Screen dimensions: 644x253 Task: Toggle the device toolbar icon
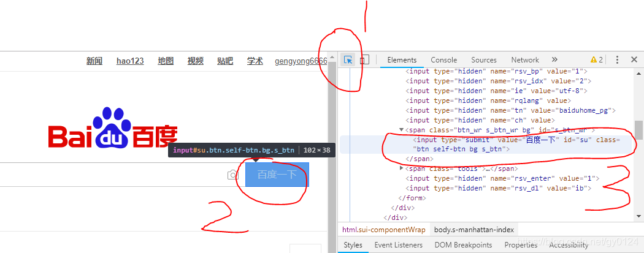tap(364, 60)
